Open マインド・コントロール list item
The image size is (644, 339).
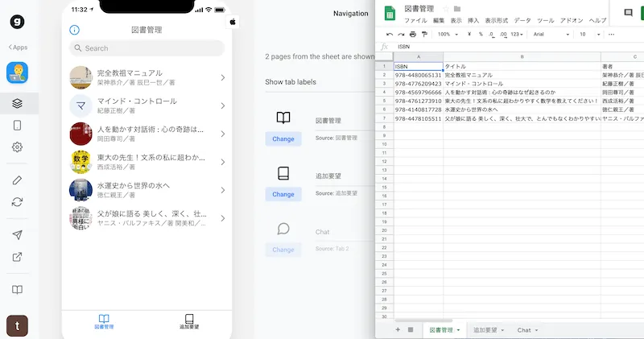(147, 105)
